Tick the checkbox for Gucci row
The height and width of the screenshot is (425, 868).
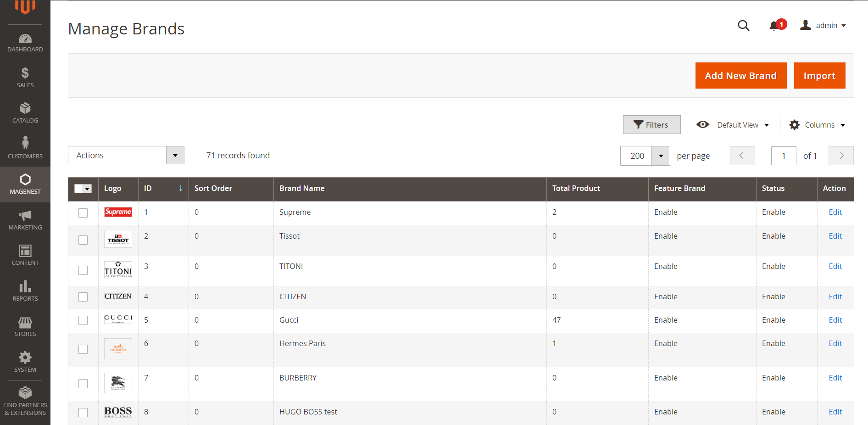(83, 320)
